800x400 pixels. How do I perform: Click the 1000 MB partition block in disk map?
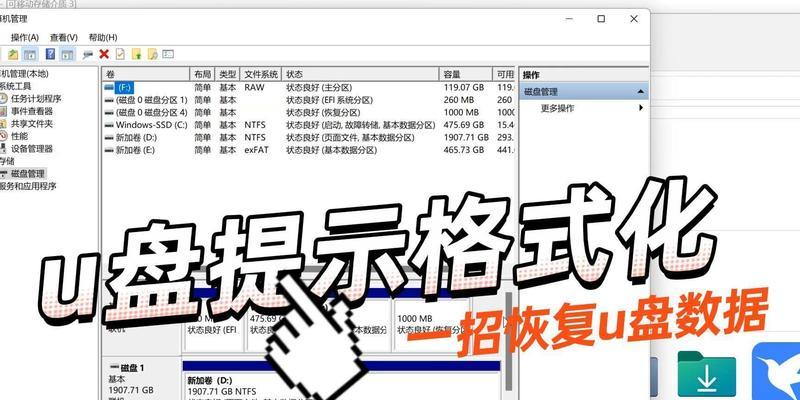[x=432, y=325]
